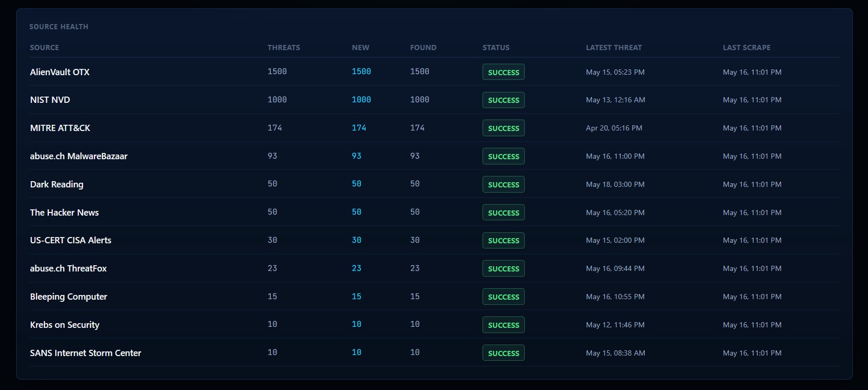Click the SUCCESS badge for Krebs on Security
Image resolution: width=868 pixels, height=390 pixels.
pyautogui.click(x=503, y=325)
